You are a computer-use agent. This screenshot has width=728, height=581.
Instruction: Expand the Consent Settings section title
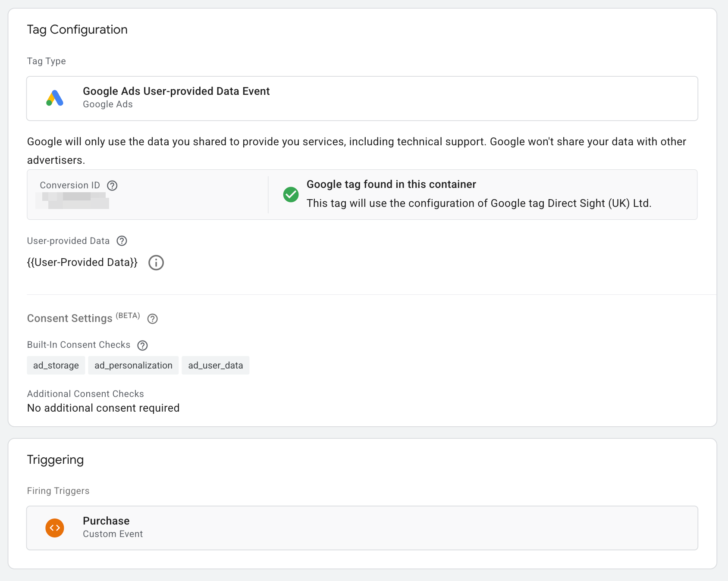tap(70, 319)
